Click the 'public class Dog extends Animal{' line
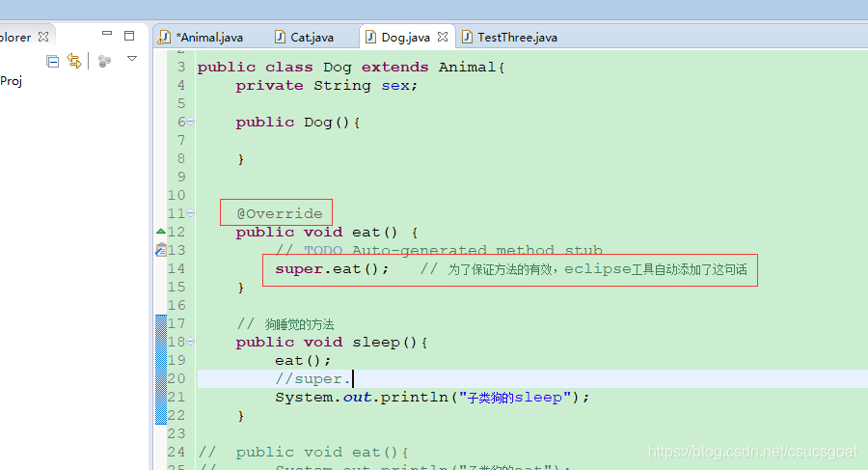This screenshot has height=470, width=868. tap(351, 67)
